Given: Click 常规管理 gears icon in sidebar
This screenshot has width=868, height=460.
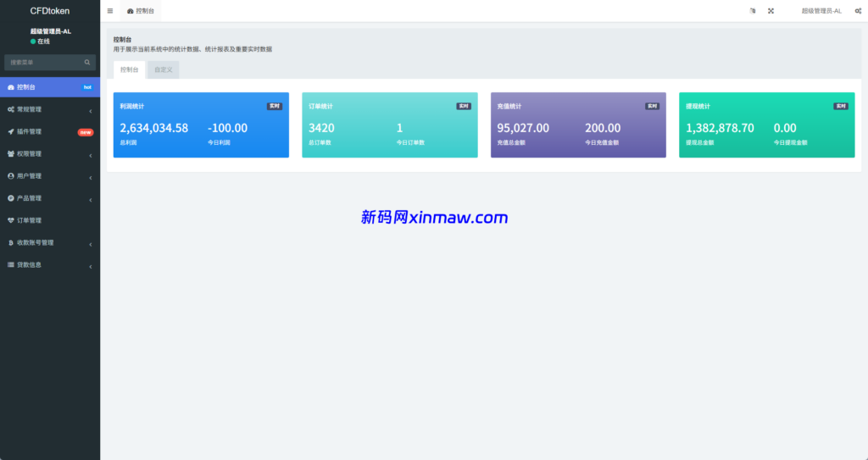Looking at the screenshot, I should [10, 109].
